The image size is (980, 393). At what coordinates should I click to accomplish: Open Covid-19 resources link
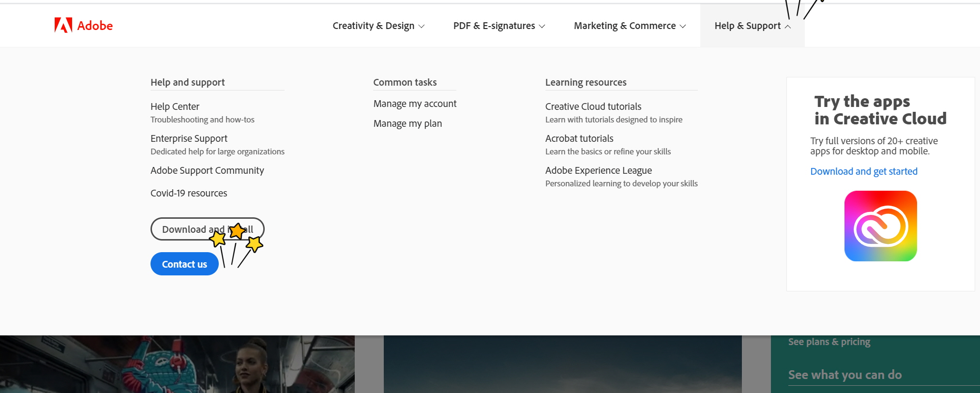click(189, 193)
